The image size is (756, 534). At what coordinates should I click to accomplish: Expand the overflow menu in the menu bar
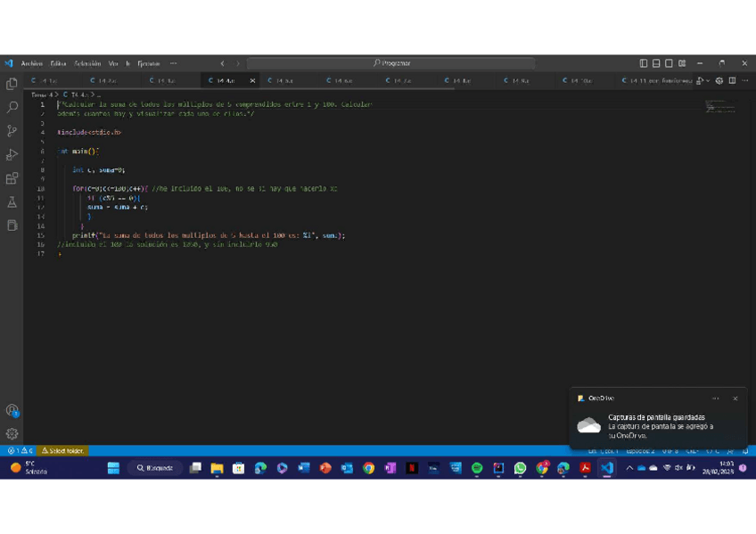173,63
